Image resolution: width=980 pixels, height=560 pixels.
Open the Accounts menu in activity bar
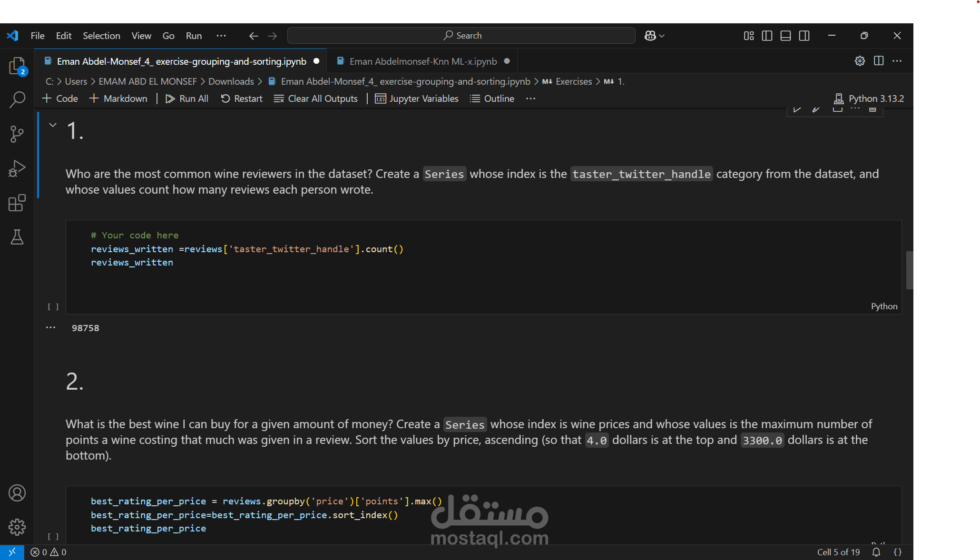coord(17,493)
